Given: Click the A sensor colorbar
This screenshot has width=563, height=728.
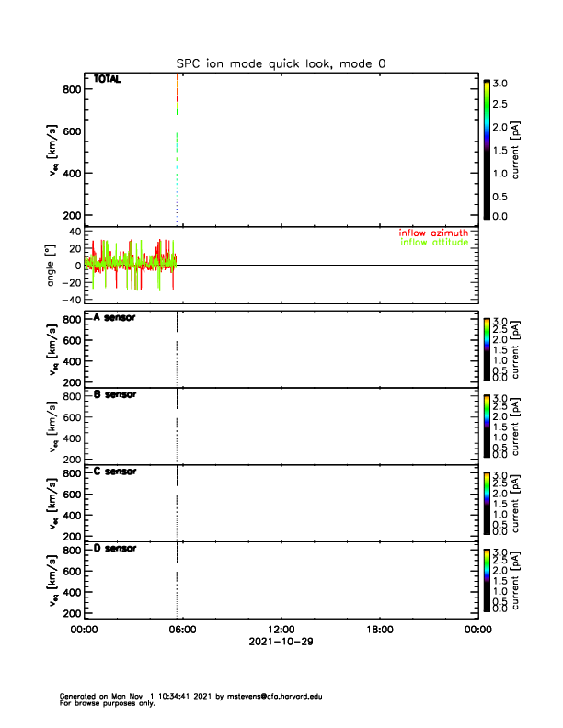Looking at the screenshot, I should [487, 347].
